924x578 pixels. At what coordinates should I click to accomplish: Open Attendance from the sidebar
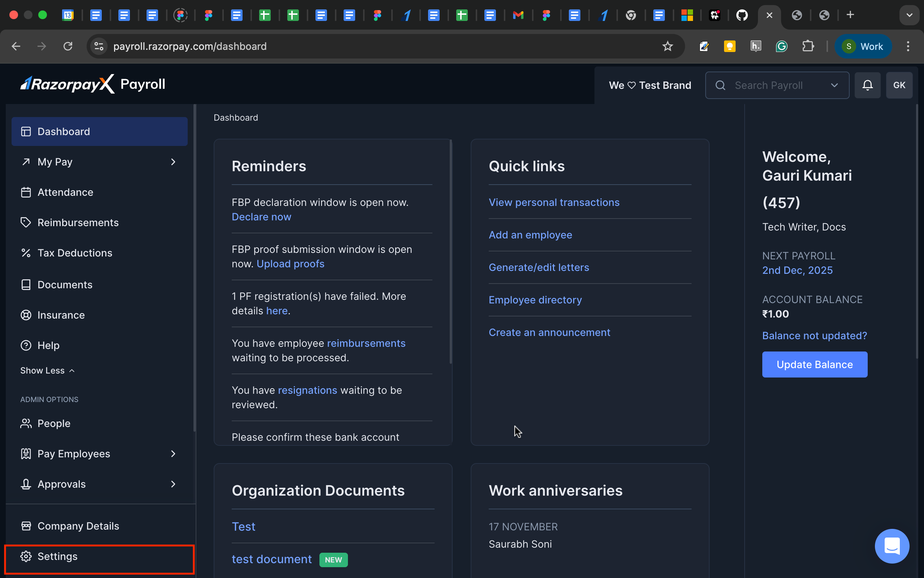coord(99,192)
